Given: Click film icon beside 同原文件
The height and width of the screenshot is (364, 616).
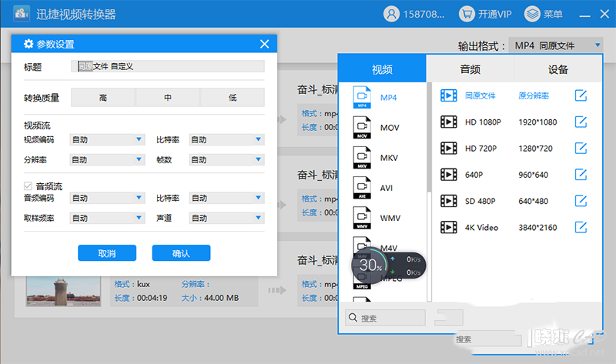Looking at the screenshot, I should point(449,95).
